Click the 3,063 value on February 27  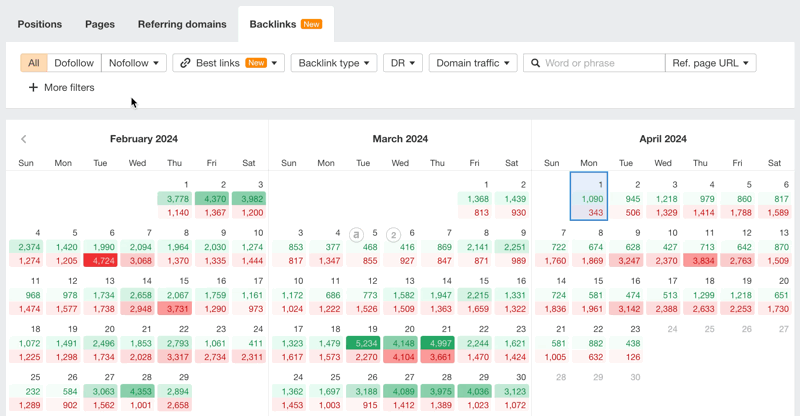pyautogui.click(x=101, y=391)
